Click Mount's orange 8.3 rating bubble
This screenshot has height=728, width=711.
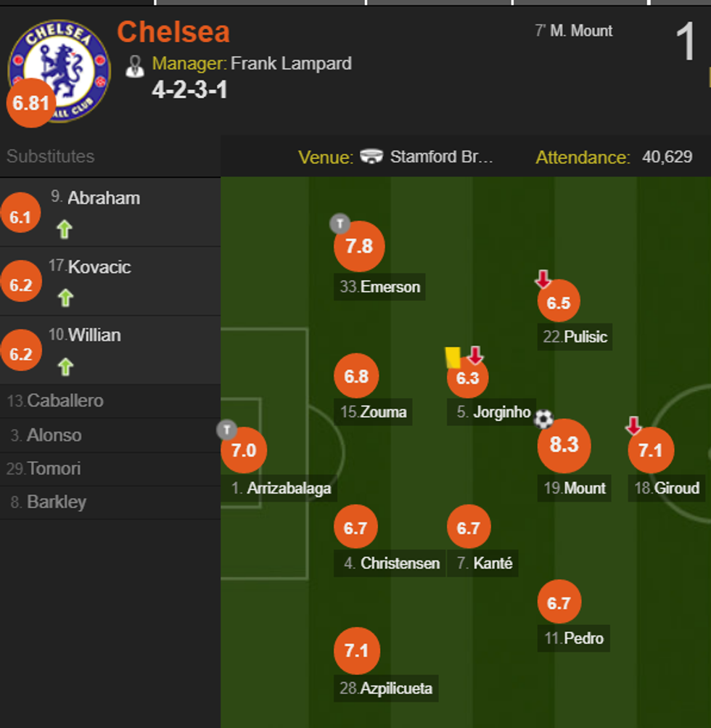coord(564,445)
